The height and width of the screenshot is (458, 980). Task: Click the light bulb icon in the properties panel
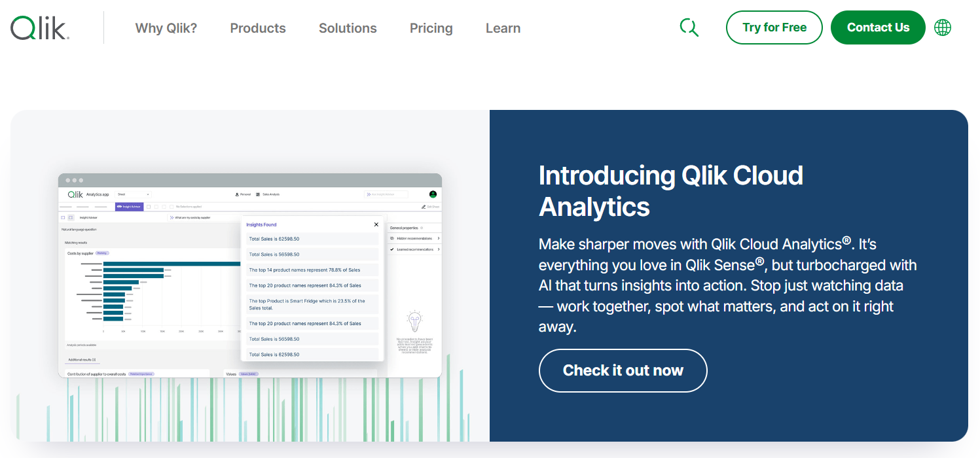point(414,320)
